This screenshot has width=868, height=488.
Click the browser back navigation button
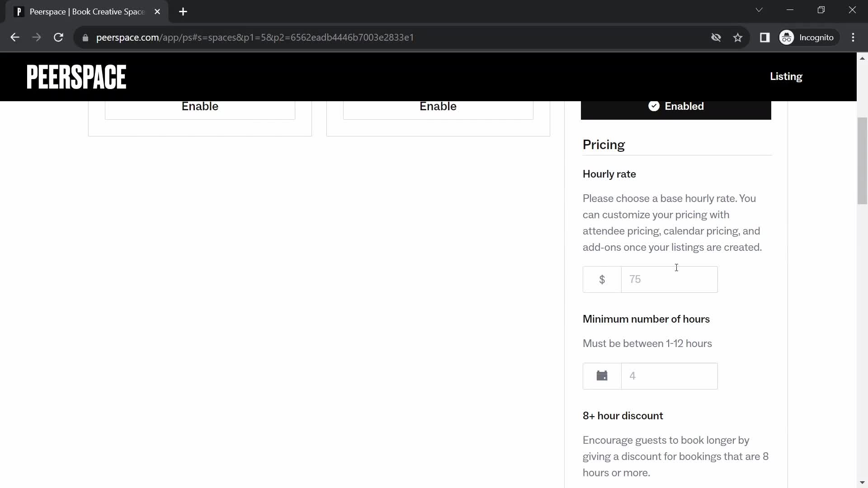coord(14,38)
